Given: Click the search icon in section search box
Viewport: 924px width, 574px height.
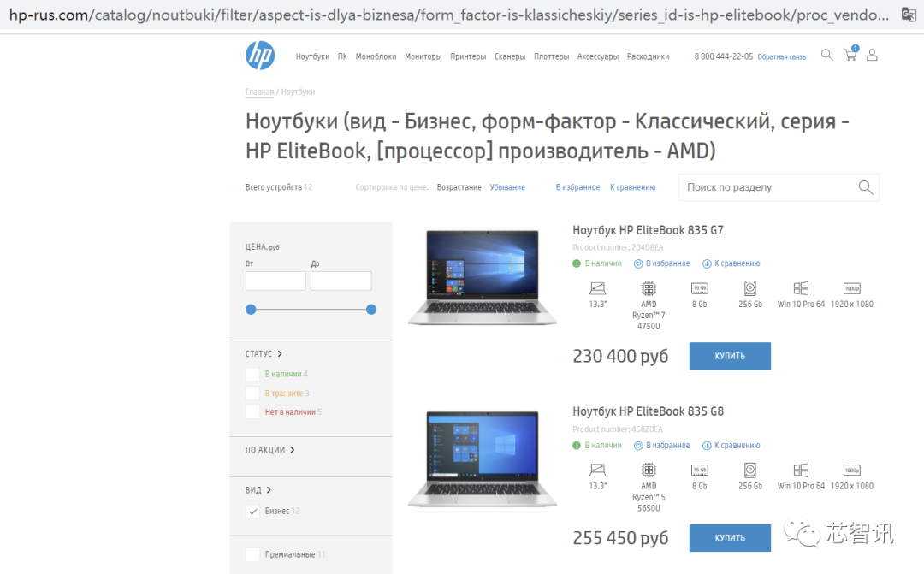Looking at the screenshot, I should coord(866,187).
